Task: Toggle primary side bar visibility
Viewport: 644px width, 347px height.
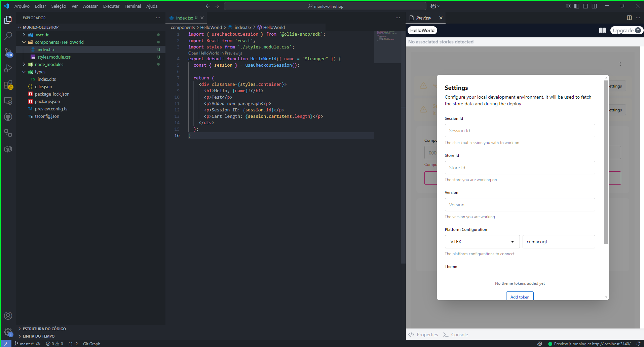Action: (577, 6)
